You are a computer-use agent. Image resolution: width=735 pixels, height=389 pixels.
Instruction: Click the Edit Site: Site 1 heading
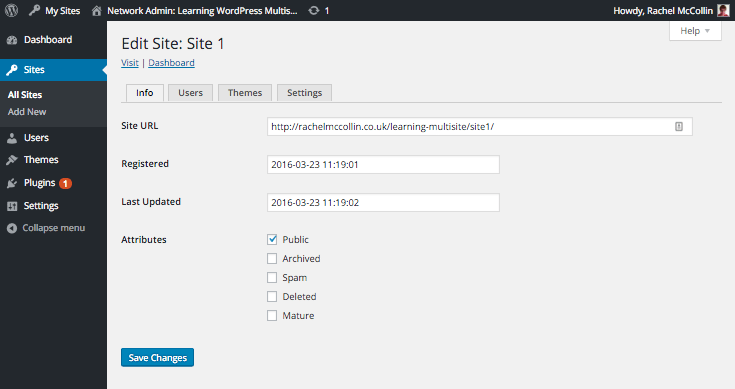(173, 44)
